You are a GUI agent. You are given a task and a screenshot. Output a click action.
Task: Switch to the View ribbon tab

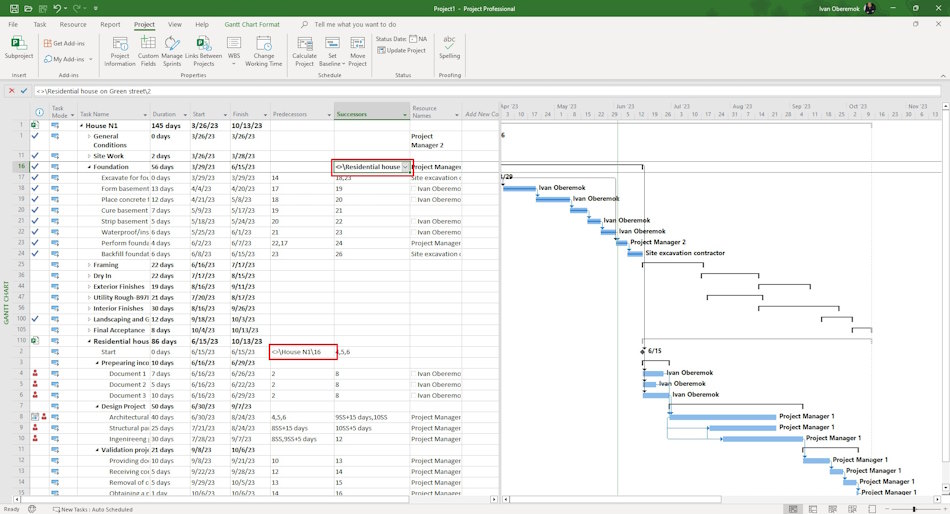174,24
